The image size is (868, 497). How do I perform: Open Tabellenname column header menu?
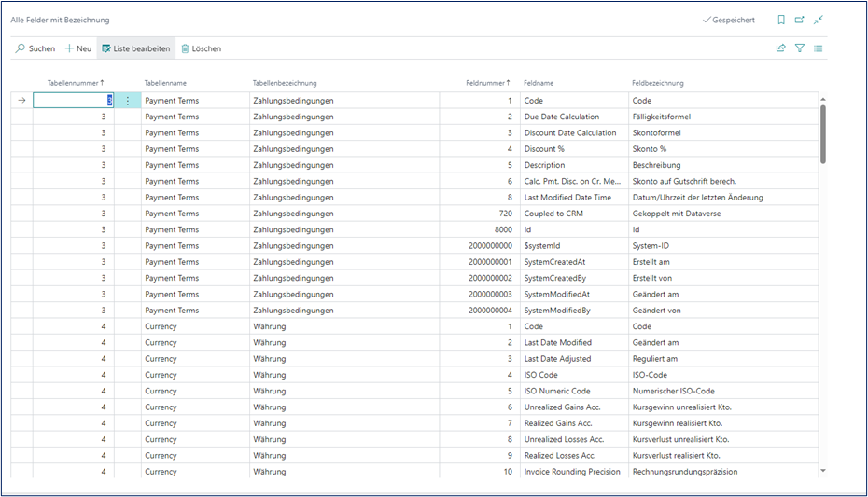click(x=165, y=83)
